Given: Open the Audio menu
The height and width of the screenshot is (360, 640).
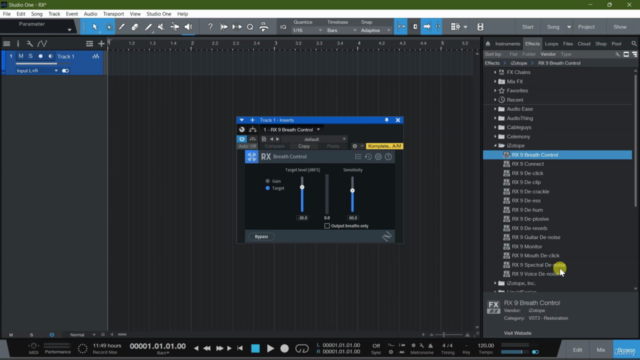Looking at the screenshot, I should 90,14.
